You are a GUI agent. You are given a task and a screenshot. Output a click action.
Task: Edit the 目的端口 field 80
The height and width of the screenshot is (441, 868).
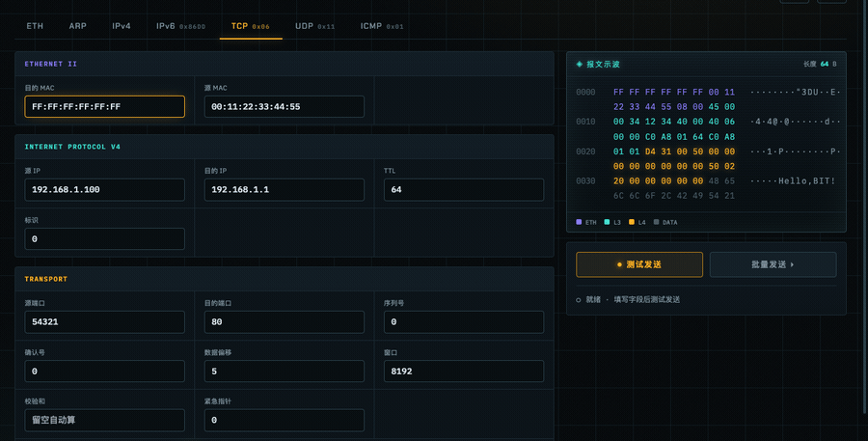click(284, 322)
